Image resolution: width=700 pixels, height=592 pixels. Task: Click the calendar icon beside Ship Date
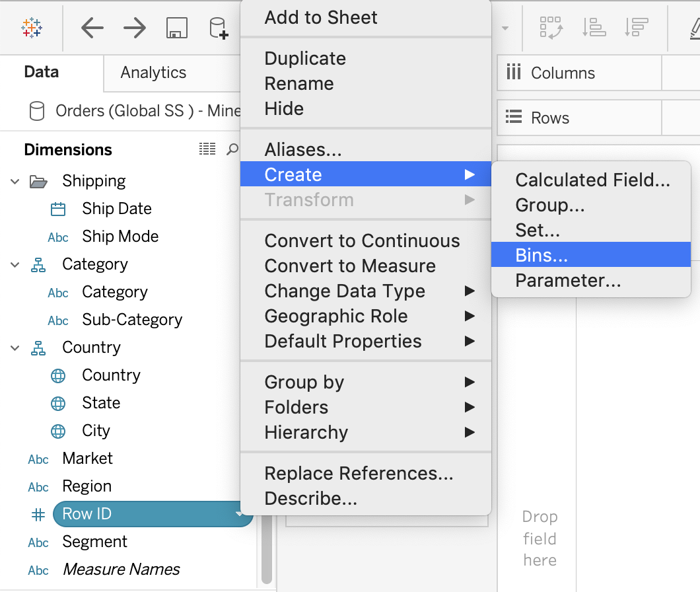pyautogui.click(x=57, y=208)
